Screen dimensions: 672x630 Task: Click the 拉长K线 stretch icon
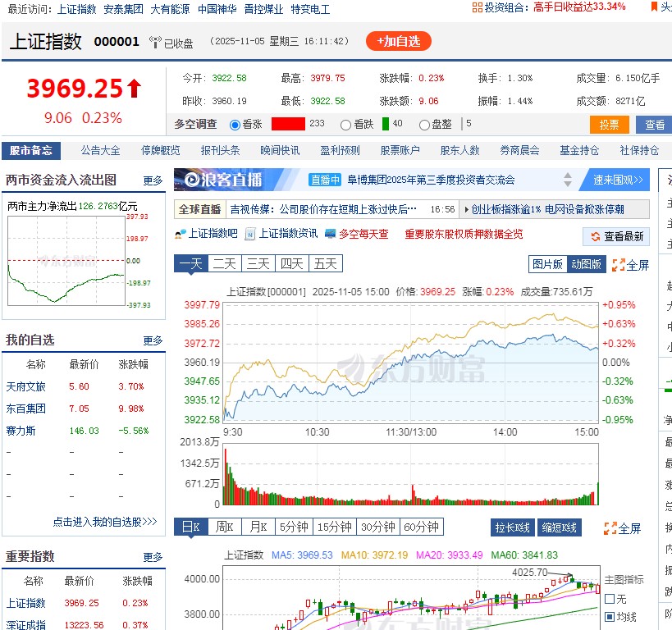coord(512,527)
